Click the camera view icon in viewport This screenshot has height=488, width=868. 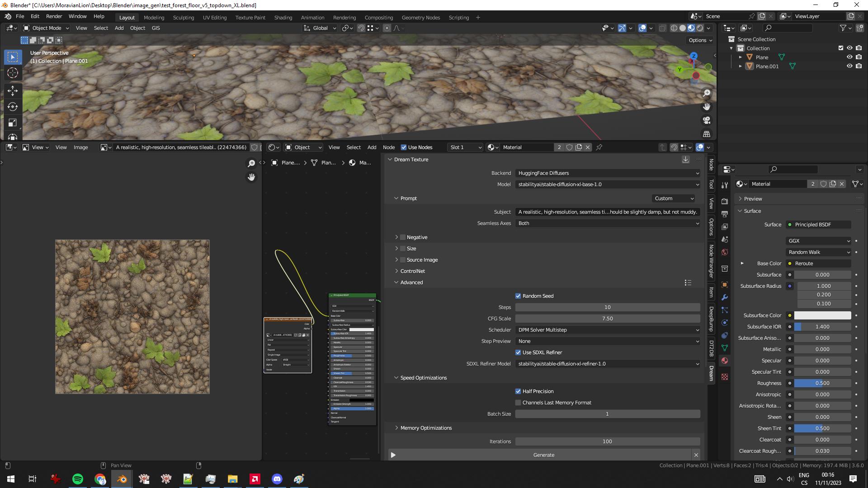click(x=707, y=120)
